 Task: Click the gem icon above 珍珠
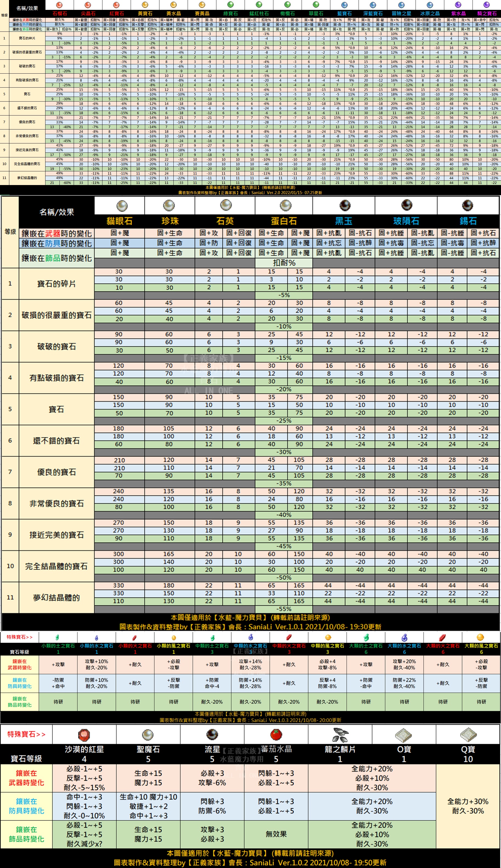tap(169, 205)
